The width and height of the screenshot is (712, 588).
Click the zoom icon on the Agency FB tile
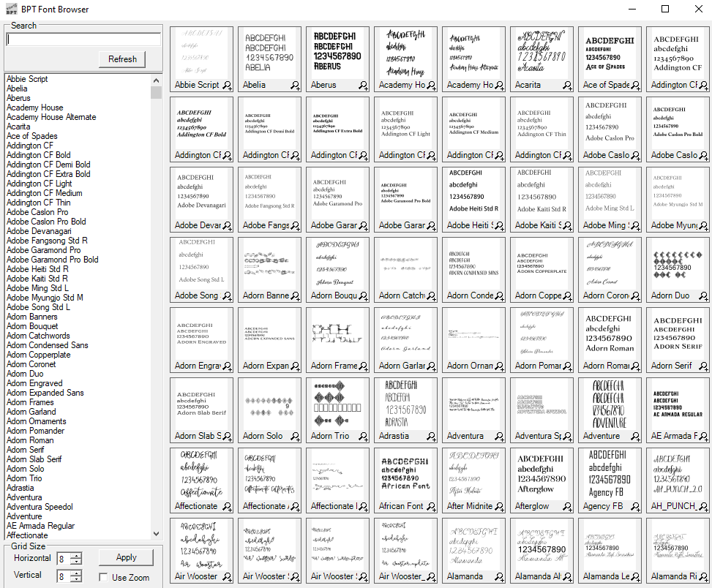(x=635, y=506)
